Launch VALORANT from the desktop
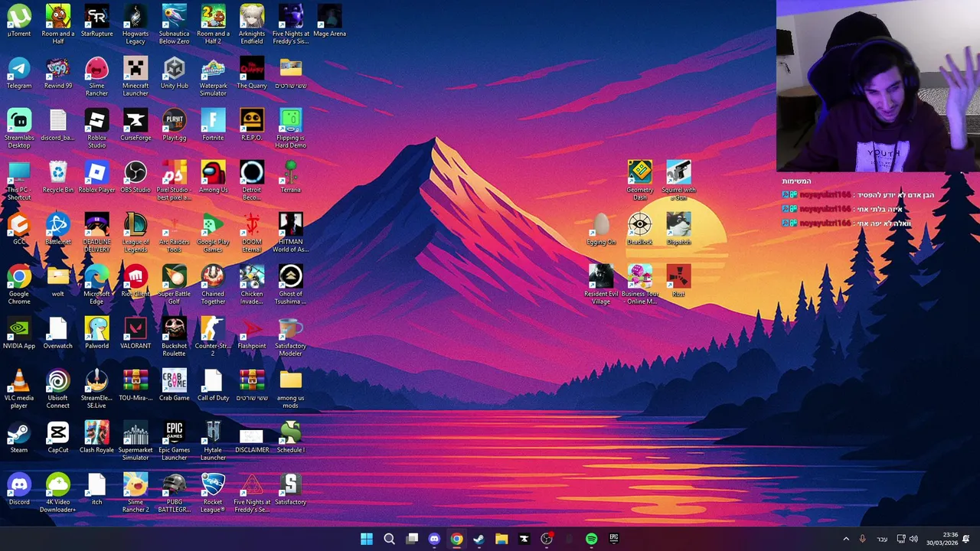 (x=136, y=333)
